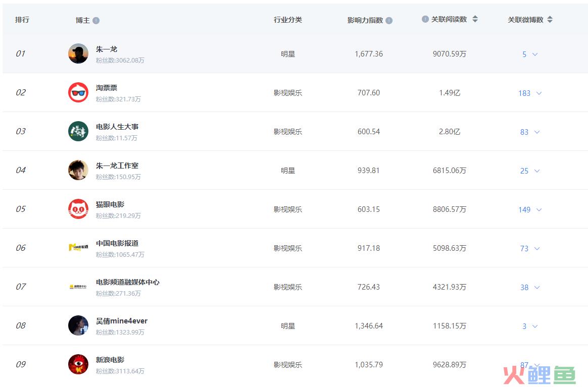Open 电影人生大事 avatar icon
This screenshot has width=588, height=387.
pyautogui.click(x=78, y=132)
